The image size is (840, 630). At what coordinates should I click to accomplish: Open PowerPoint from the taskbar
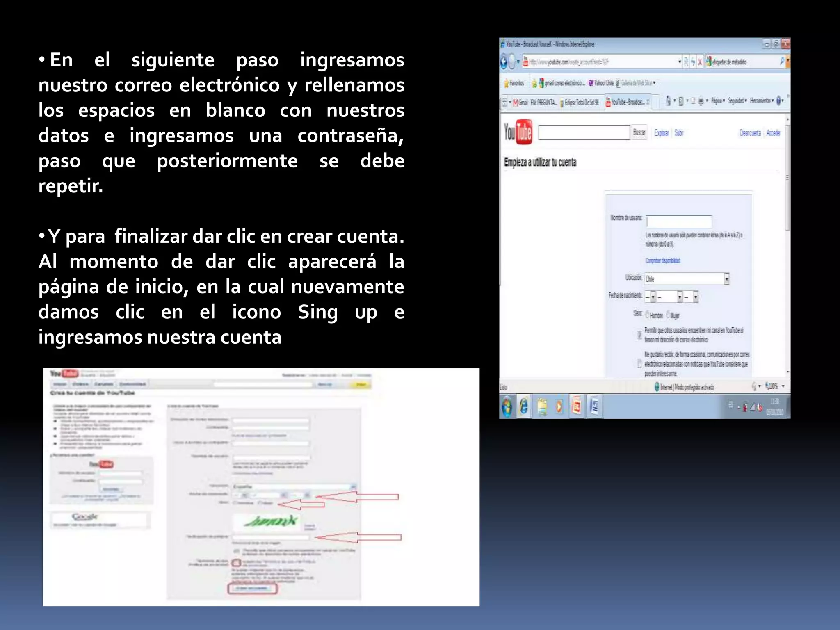tap(576, 406)
